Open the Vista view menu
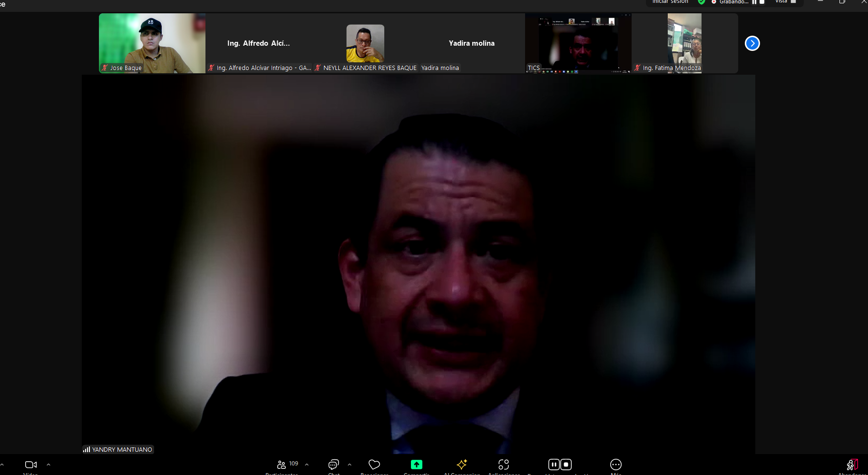This screenshot has height=475, width=868. point(785,2)
